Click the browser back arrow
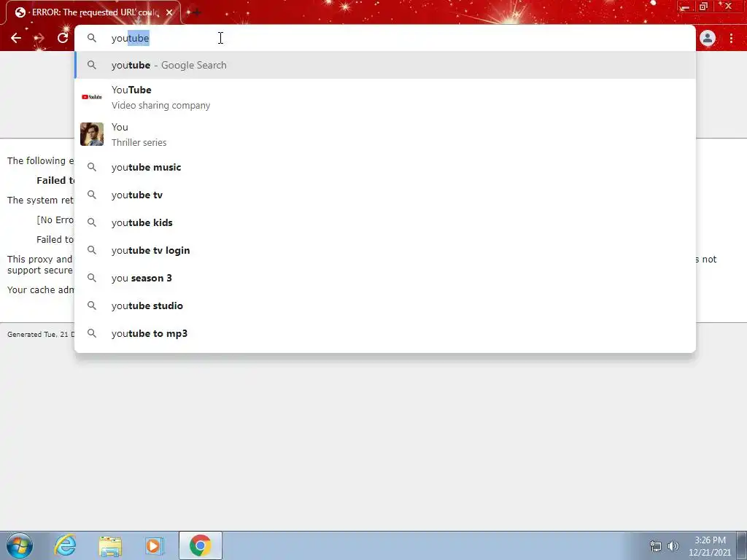 pos(16,38)
